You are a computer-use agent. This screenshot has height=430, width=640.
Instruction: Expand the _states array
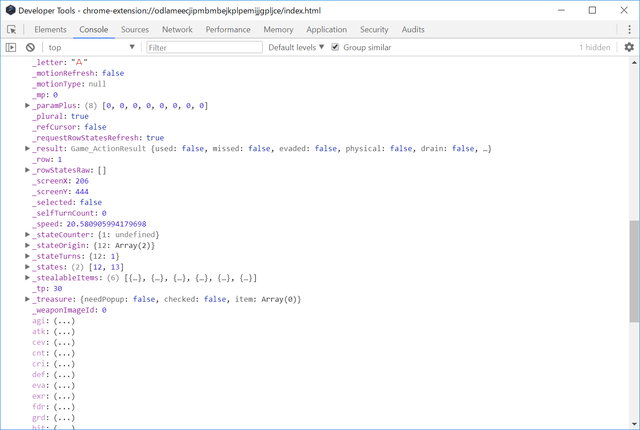click(27, 267)
